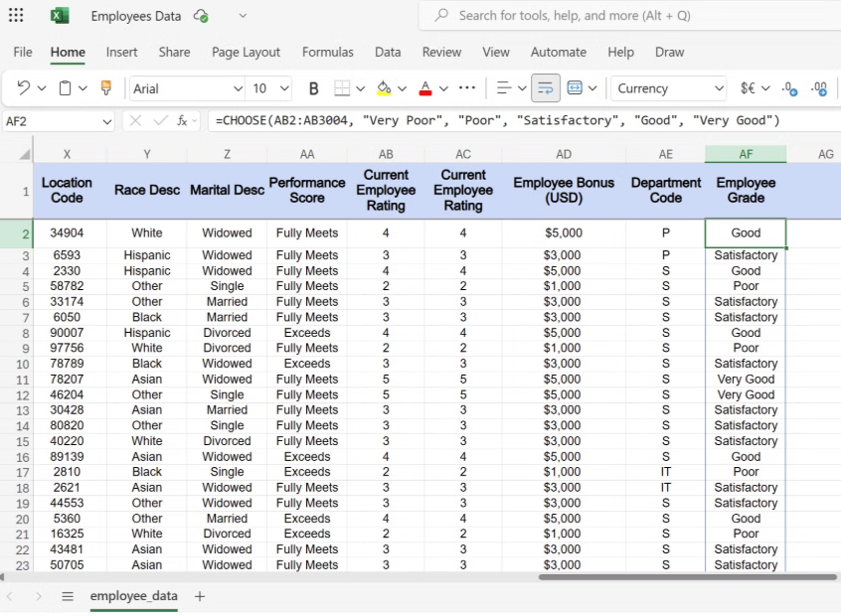The width and height of the screenshot is (841, 616).
Task: Click the Share tab
Action: [x=174, y=52]
